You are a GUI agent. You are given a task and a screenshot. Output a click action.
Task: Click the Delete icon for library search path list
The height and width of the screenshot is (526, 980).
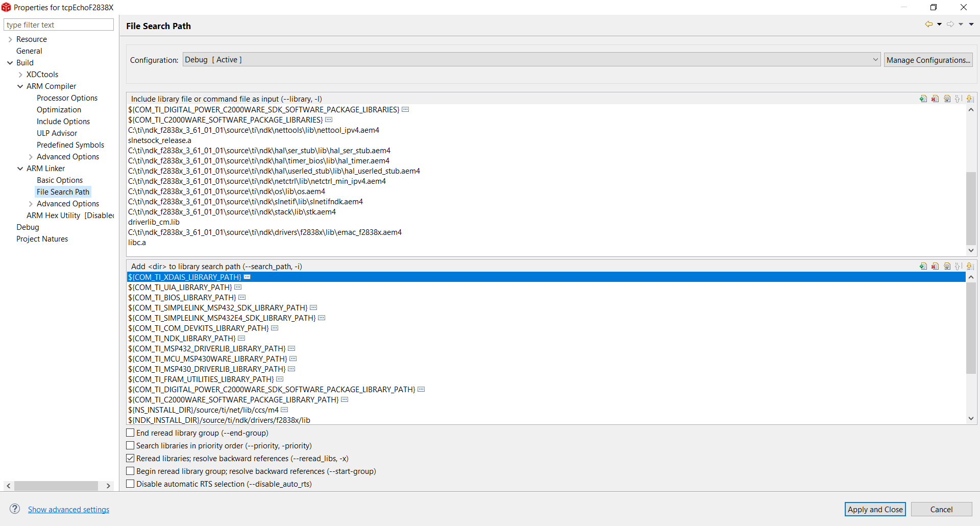click(935, 267)
